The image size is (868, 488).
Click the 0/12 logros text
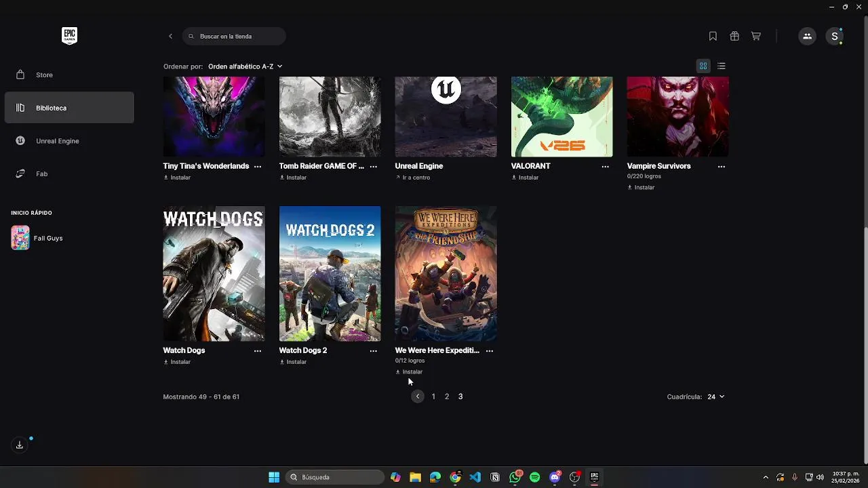(x=410, y=361)
